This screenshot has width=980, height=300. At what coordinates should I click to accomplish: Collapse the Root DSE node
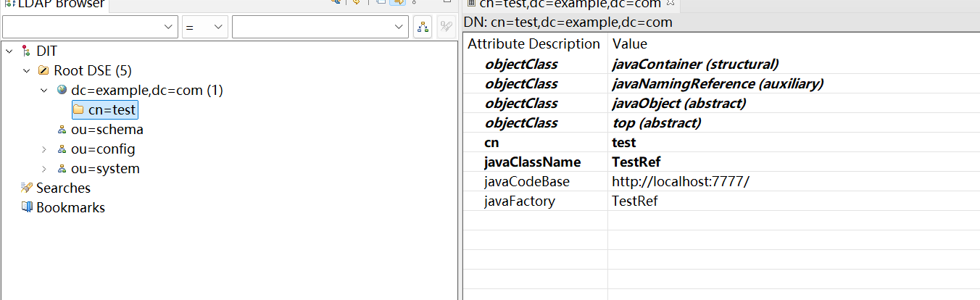[26, 71]
